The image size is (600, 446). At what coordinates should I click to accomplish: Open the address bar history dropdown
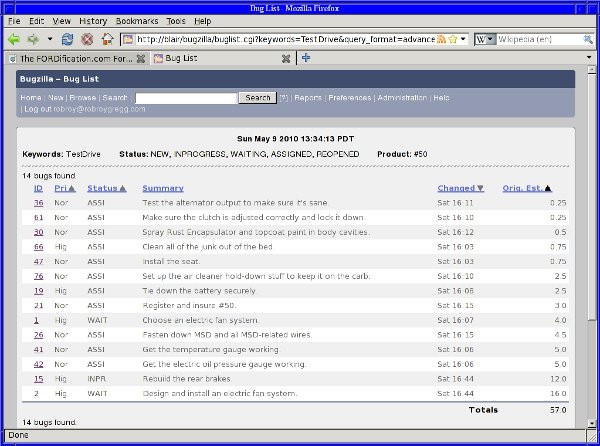(x=463, y=39)
